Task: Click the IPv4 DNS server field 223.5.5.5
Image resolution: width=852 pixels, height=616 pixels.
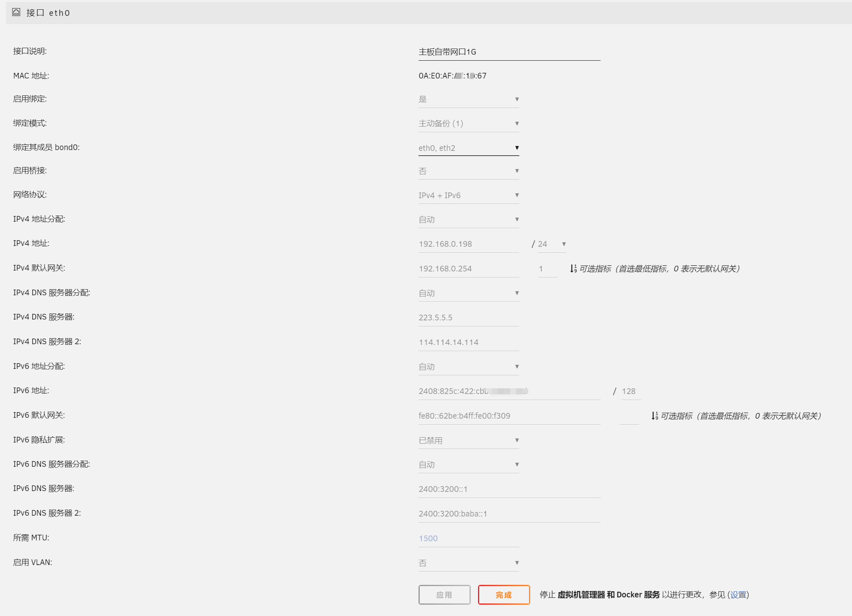Action: [469, 318]
